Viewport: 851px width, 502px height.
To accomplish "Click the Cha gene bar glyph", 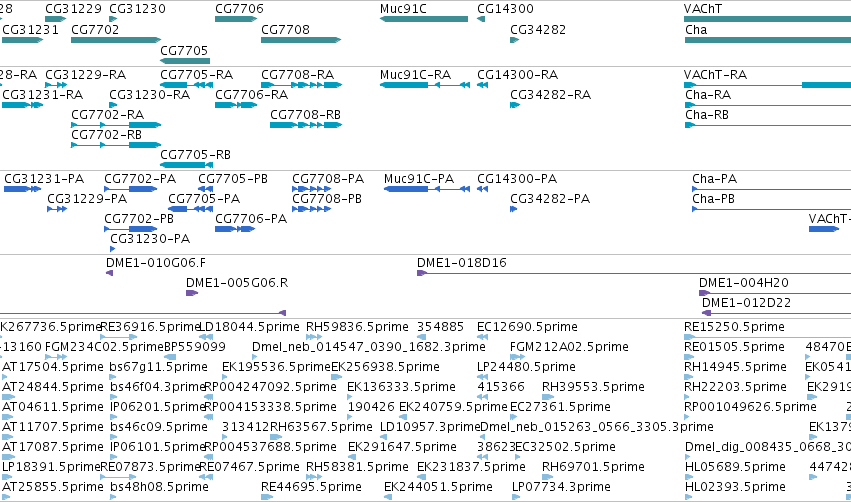I will (x=767, y=40).
